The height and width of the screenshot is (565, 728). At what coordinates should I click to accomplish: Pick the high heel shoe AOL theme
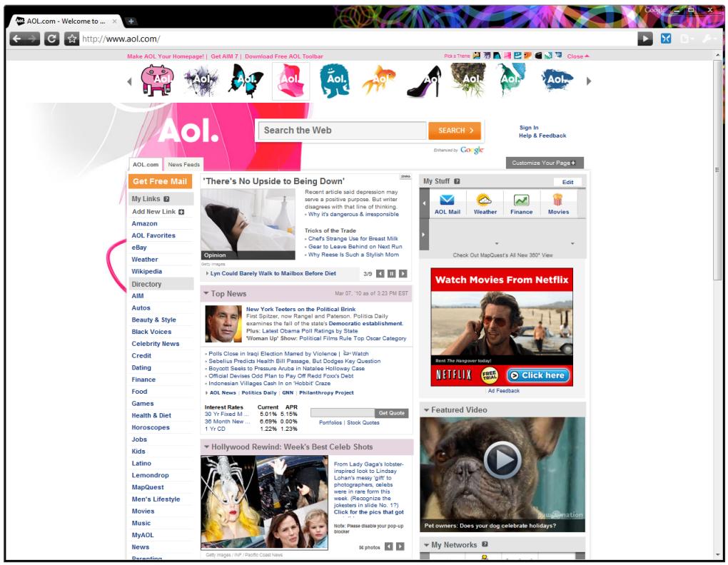pos(424,81)
